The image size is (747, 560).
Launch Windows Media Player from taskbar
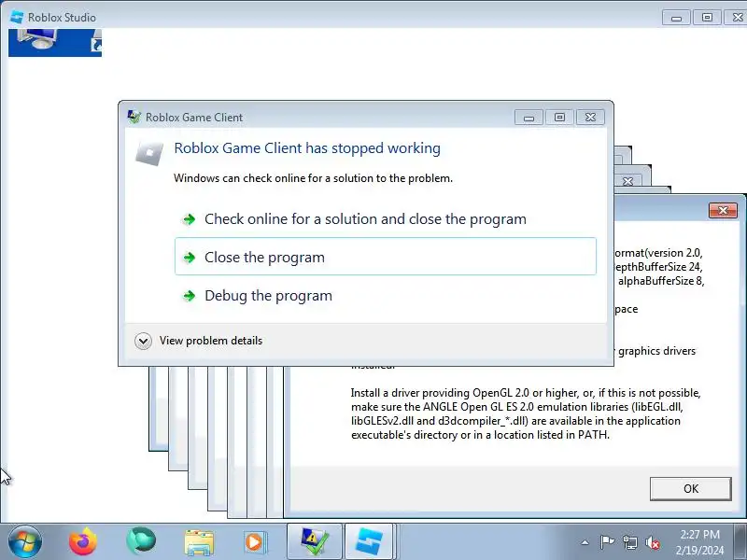point(256,542)
